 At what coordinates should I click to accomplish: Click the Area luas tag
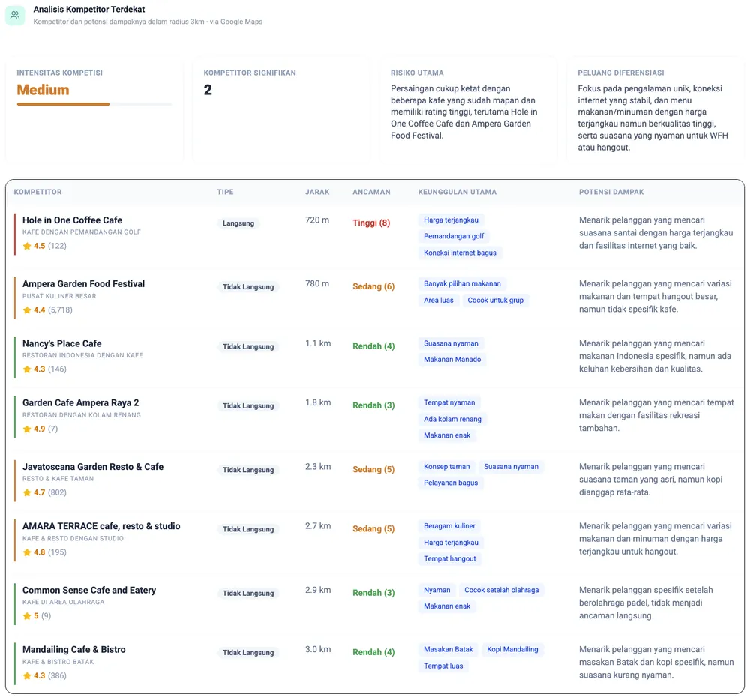click(439, 301)
